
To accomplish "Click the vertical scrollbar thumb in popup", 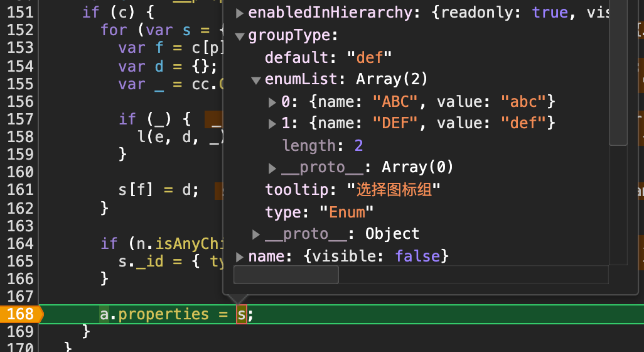I will 618,73.
